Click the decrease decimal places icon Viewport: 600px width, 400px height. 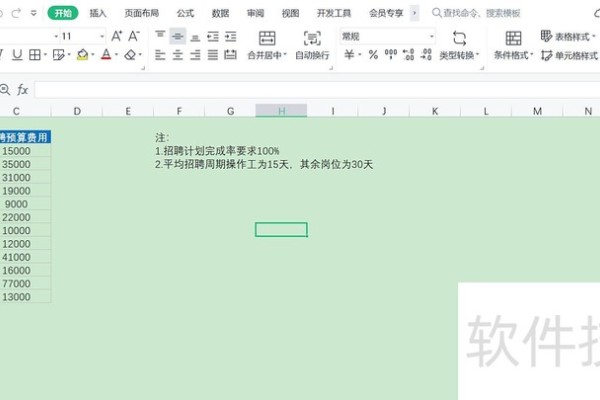click(426, 54)
